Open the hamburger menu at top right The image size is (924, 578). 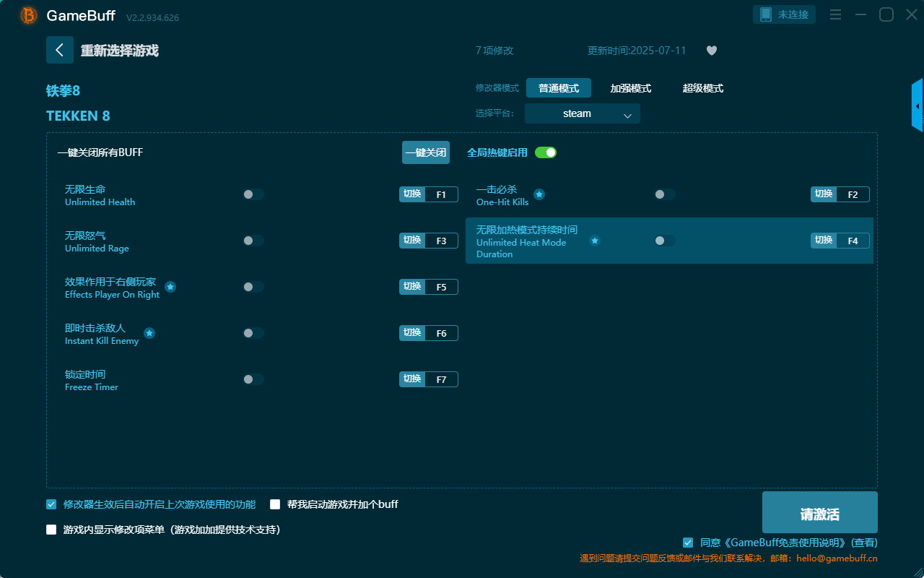click(x=835, y=14)
